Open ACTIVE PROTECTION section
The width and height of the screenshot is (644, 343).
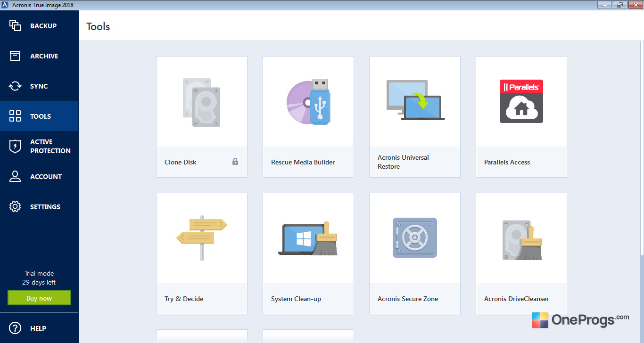[39, 146]
